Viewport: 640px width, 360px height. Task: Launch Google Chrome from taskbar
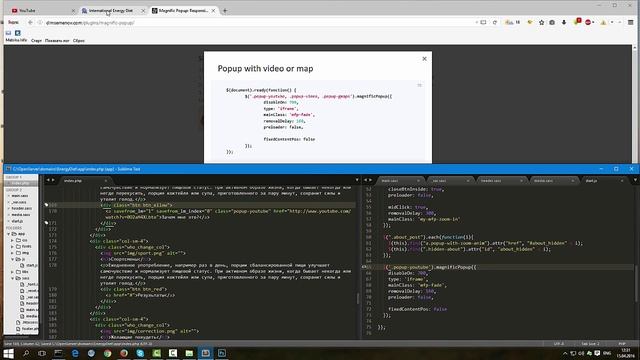108,353
